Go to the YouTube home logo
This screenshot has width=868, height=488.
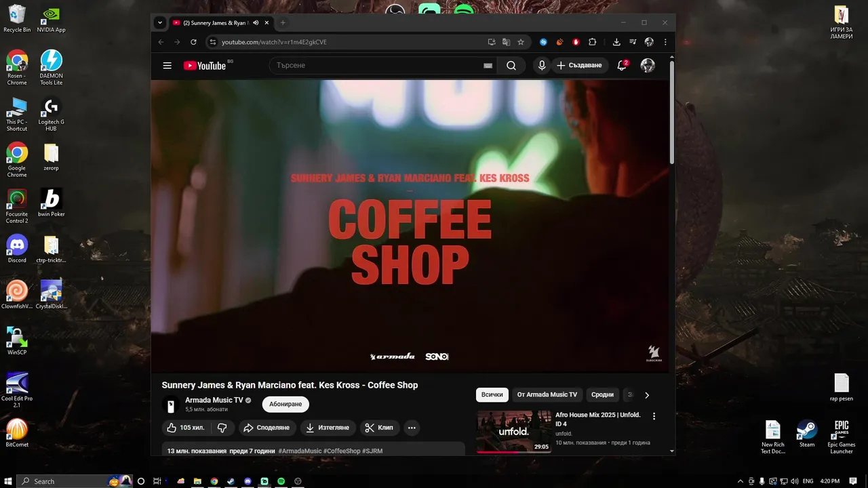(205, 66)
